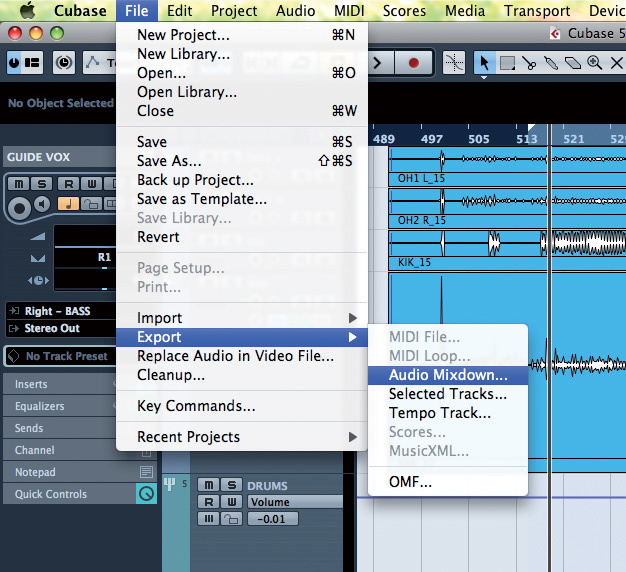Click the forward arrow transport button
The image size is (626, 572).
[x=378, y=63]
